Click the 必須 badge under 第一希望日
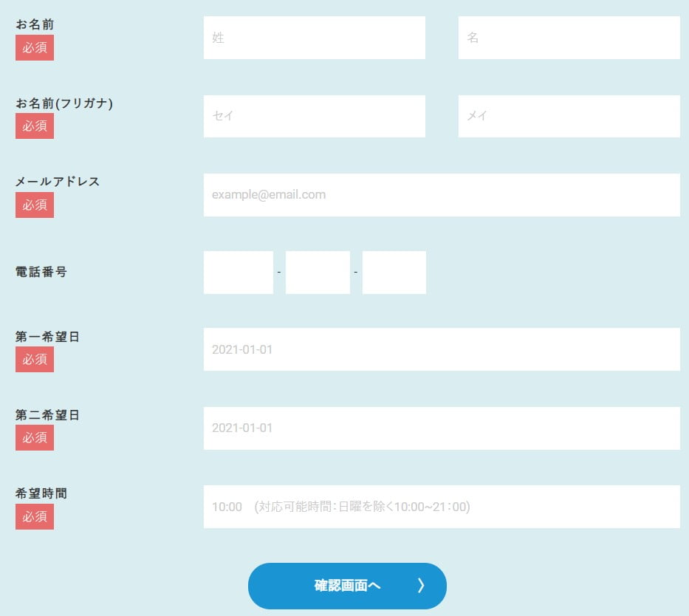Viewport: 689px width, 616px height. 34,360
